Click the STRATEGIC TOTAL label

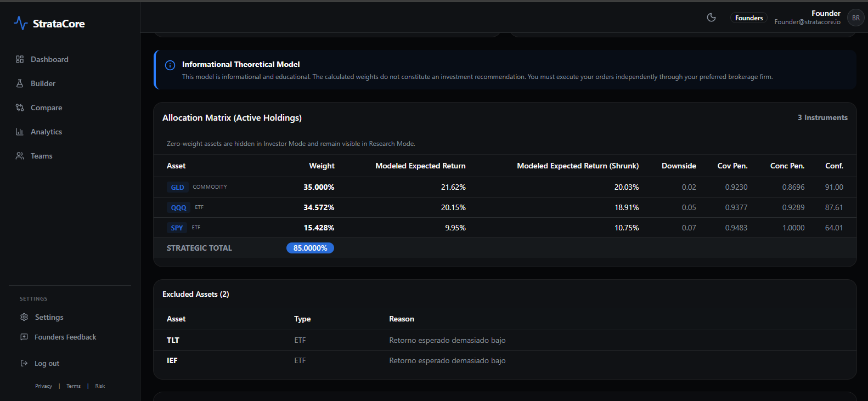coord(199,248)
